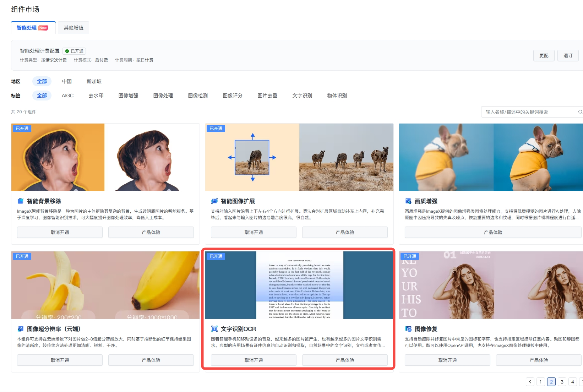Select the 文字识别 tag filter
Screen dimensions: 583x392
(x=302, y=96)
